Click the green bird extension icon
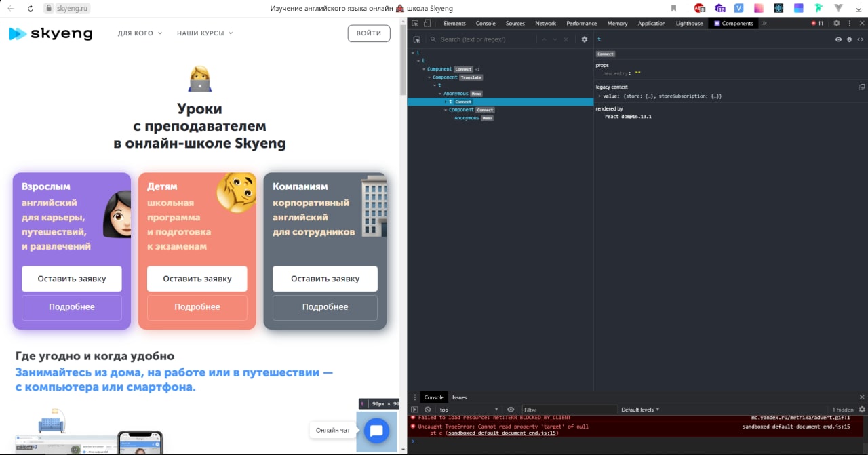868x455 pixels. 819,8
